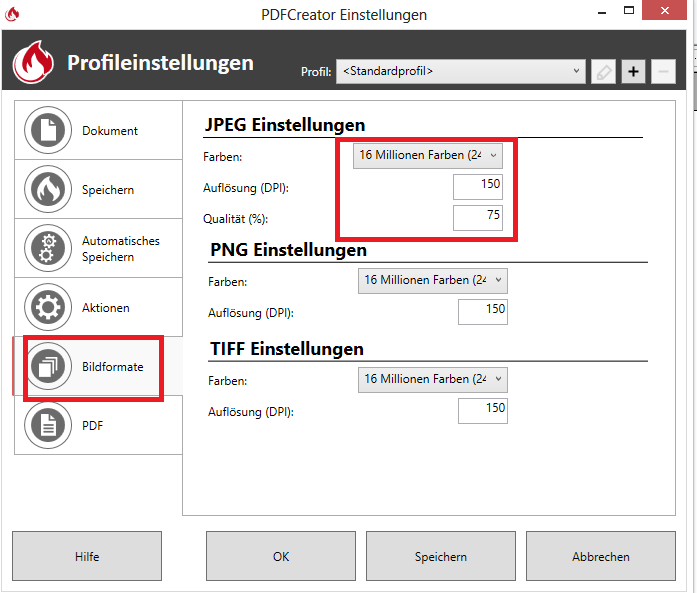Click the TIFF Auflösung (DPI) field
Image resolution: width=697 pixels, height=593 pixels.
pos(482,411)
